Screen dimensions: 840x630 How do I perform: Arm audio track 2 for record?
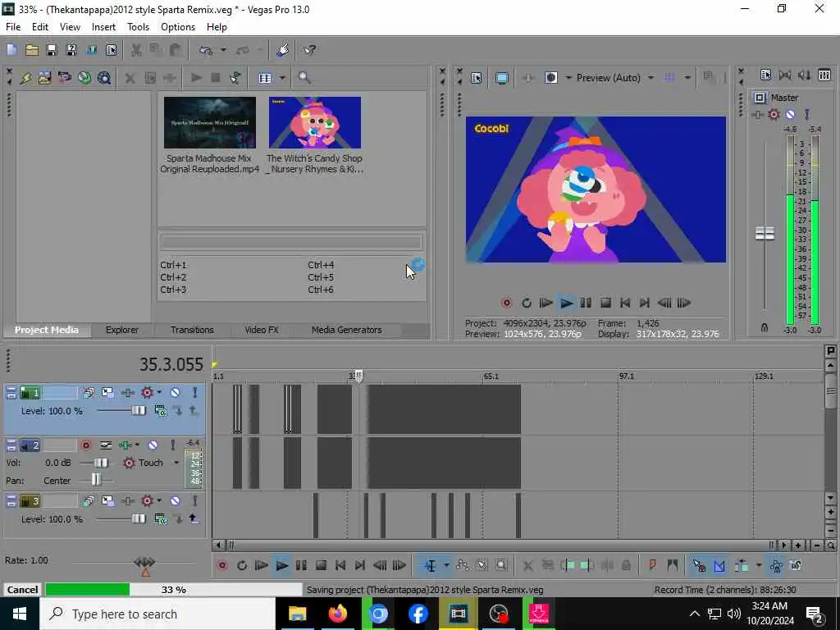[85, 445]
